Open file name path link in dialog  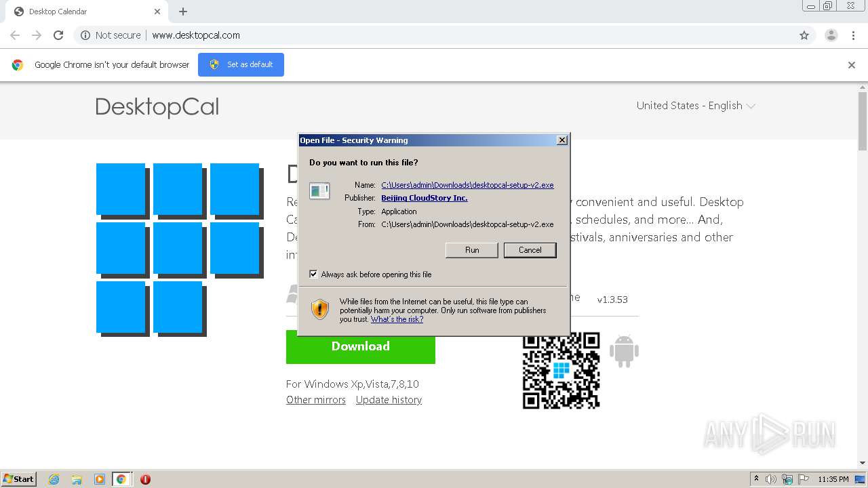click(x=467, y=185)
